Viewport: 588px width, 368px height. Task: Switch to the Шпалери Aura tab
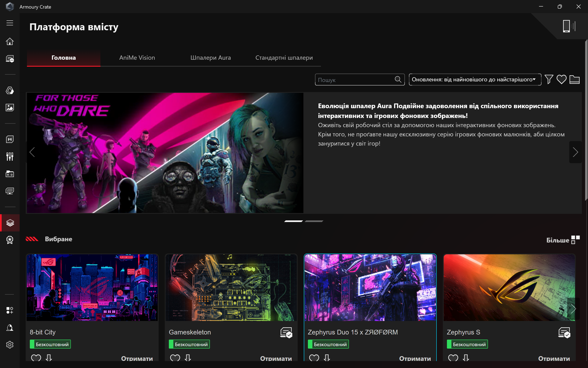[x=211, y=58]
